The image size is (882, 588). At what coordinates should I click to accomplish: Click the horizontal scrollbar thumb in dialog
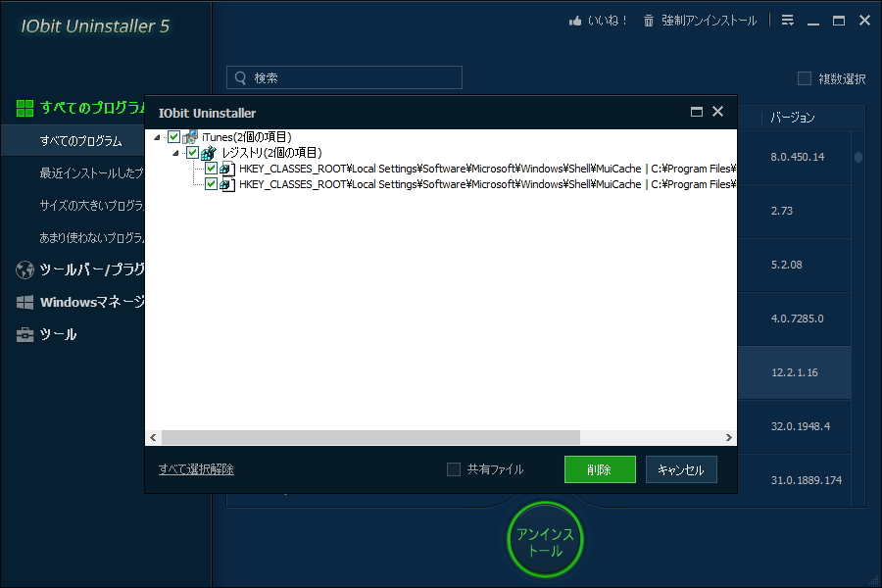[x=370, y=438]
